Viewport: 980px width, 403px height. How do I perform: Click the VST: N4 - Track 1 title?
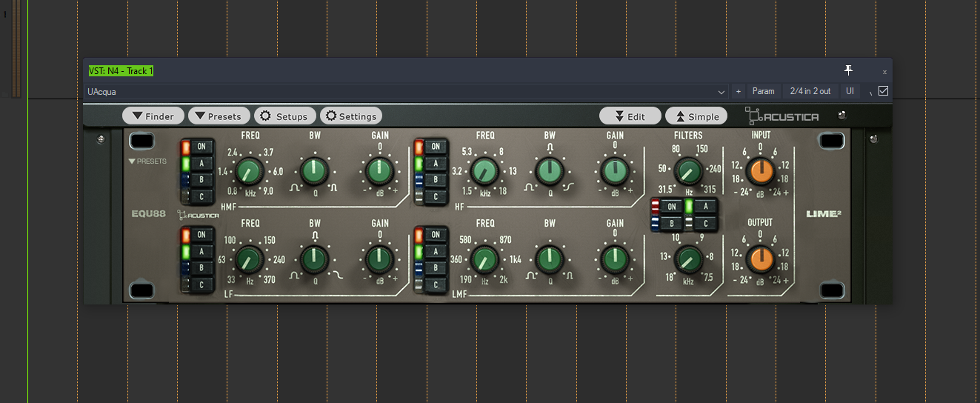pyautogui.click(x=121, y=71)
